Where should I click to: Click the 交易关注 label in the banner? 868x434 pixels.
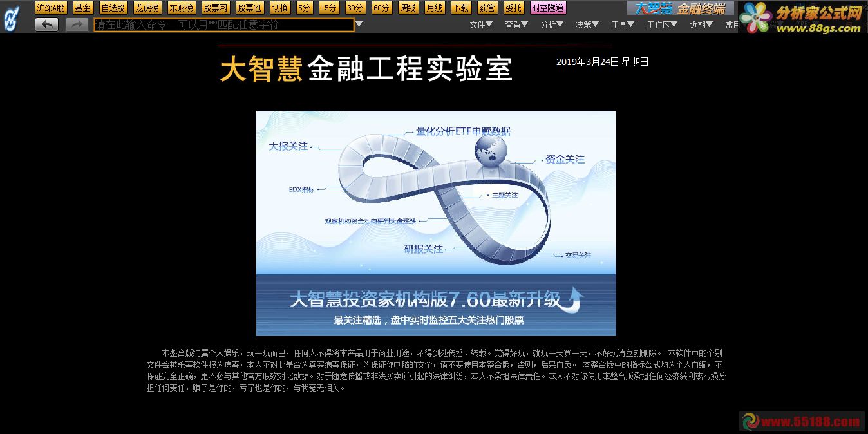(578, 255)
